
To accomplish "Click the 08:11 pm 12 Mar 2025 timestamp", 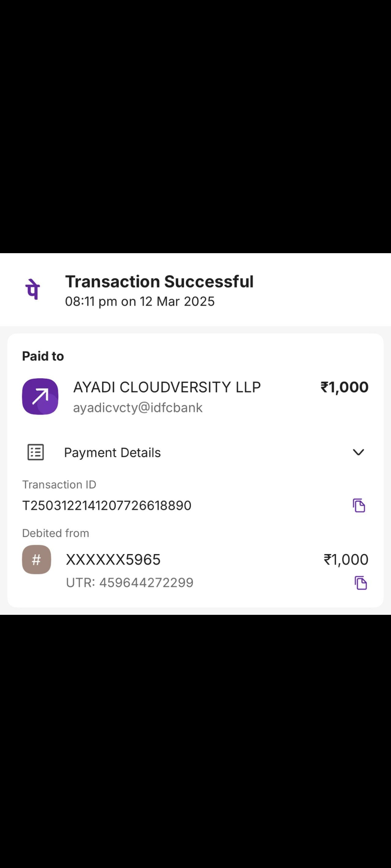I will click(140, 301).
